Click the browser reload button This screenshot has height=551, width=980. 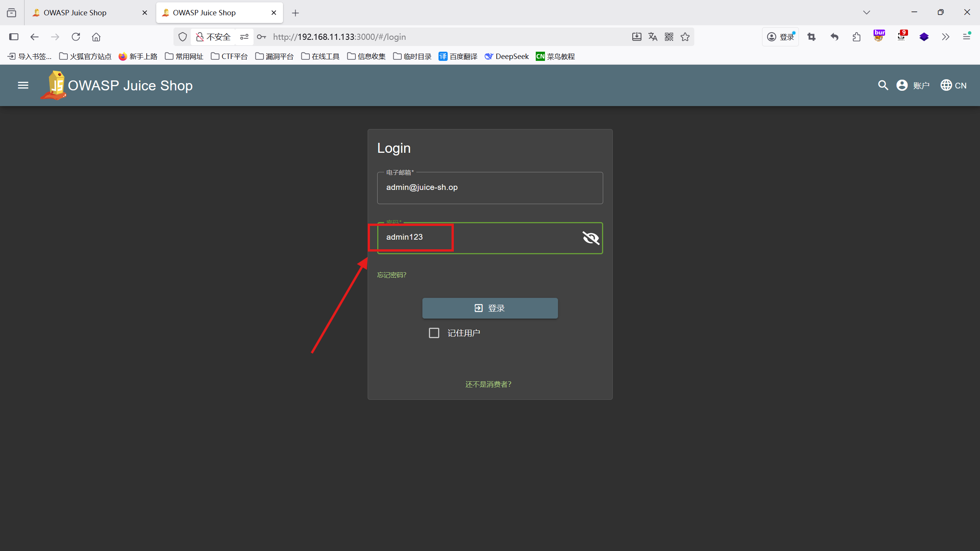(76, 37)
